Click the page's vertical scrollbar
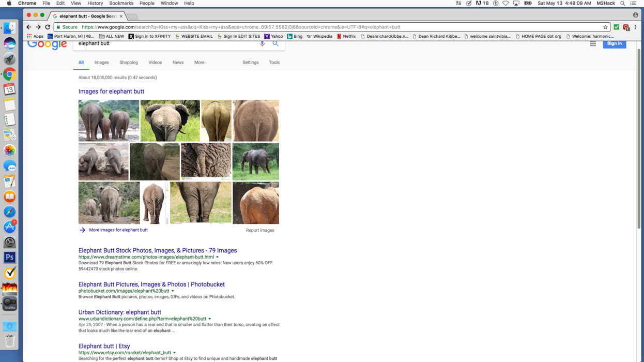 [639, 140]
